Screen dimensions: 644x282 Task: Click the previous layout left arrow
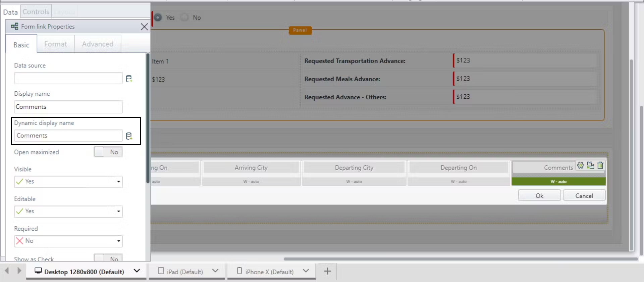(x=7, y=271)
